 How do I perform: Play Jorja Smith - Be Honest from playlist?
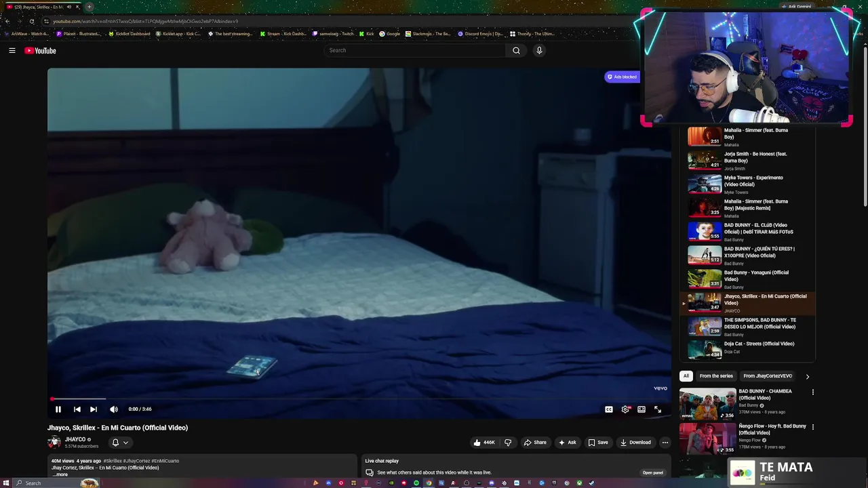pyautogui.click(x=747, y=161)
